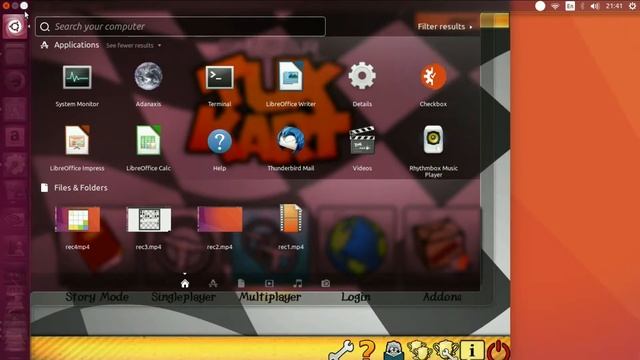Switch to the Videos lens
The image size is (640, 360).
269,283
